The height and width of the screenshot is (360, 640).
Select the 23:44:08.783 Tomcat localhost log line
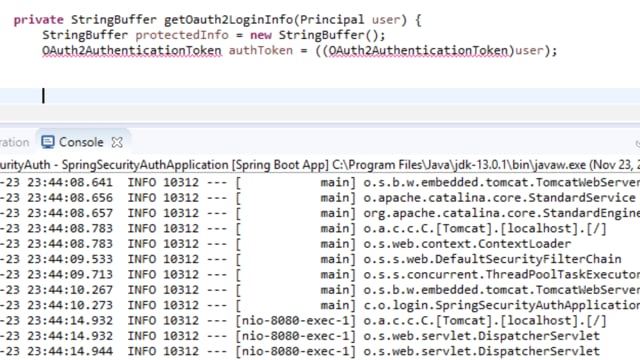320,229
